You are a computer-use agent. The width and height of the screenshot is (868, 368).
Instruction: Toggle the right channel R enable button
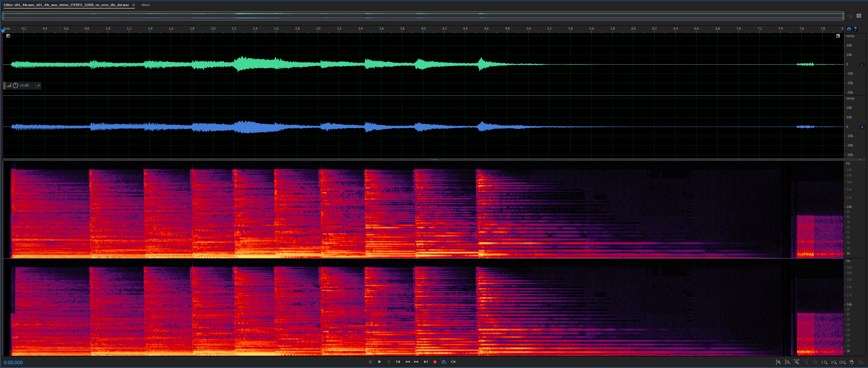[862, 127]
